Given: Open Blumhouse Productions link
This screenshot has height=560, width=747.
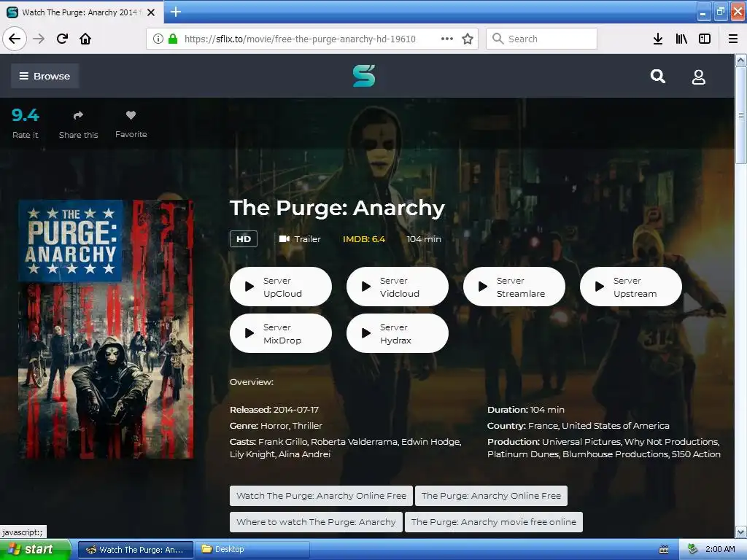Looking at the screenshot, I should pos(615,454).
